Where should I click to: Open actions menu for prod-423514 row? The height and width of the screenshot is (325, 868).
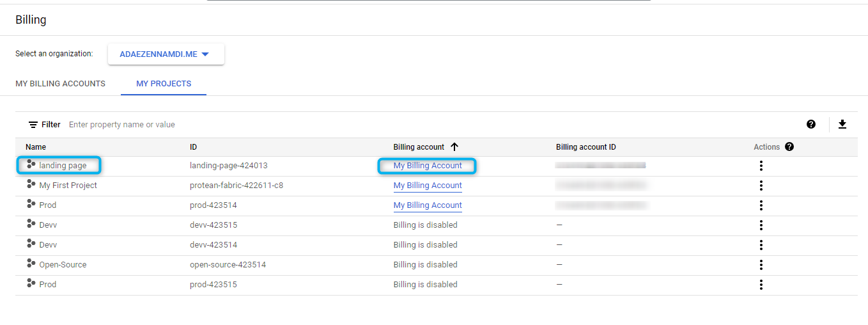click(761, 205)
